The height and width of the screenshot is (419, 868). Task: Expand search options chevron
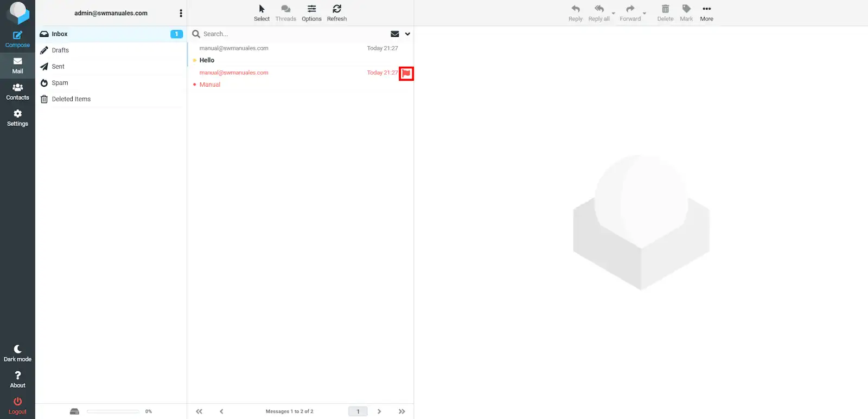407,34
